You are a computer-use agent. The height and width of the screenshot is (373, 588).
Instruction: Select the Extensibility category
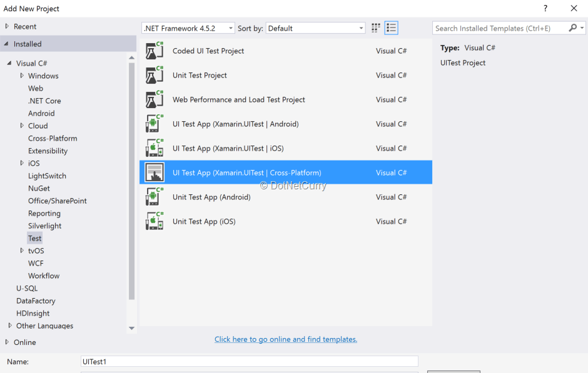click(x=48, y=151)
